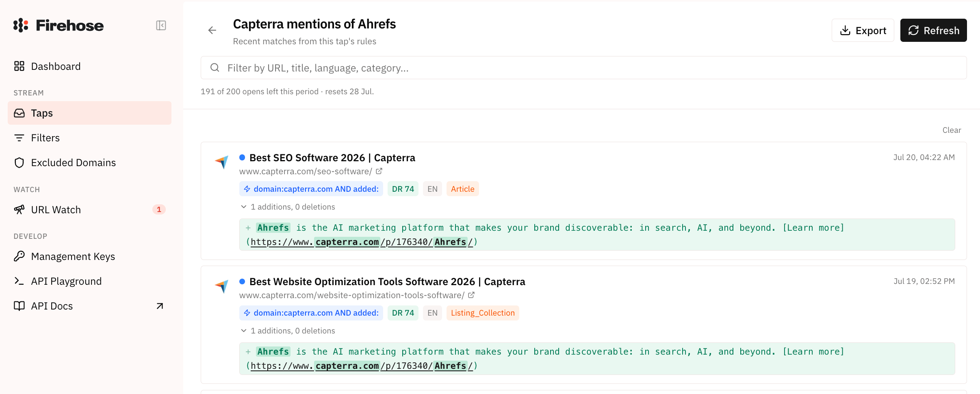Click rule tag on Website Optimization card
This screenshot has height=394, width=980.
click(x=311, y=313)
